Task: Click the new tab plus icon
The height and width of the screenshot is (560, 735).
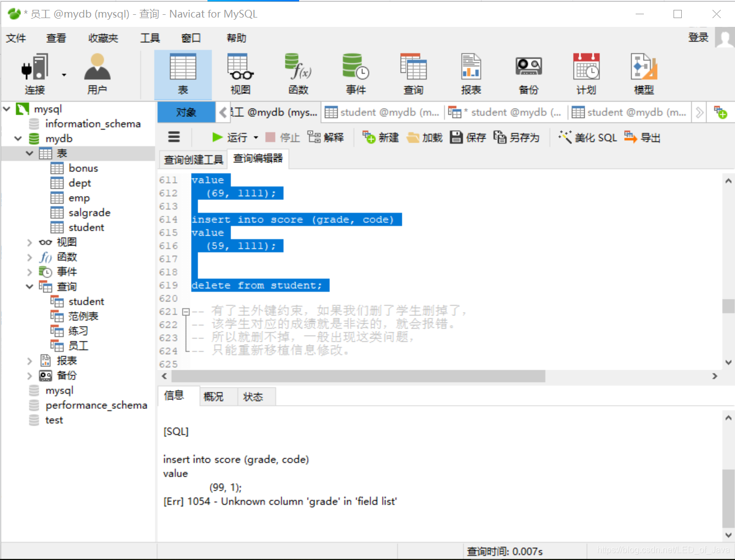Action: point(720,112)
